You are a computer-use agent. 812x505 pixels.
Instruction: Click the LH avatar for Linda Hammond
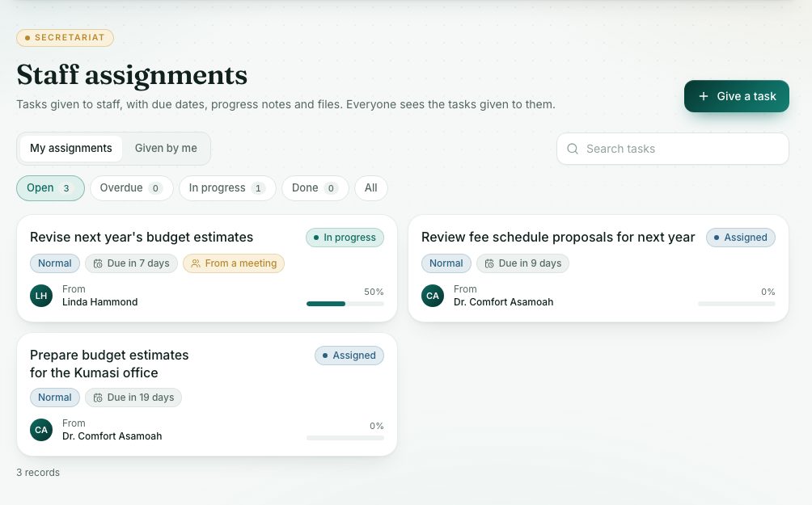(41, 296)
